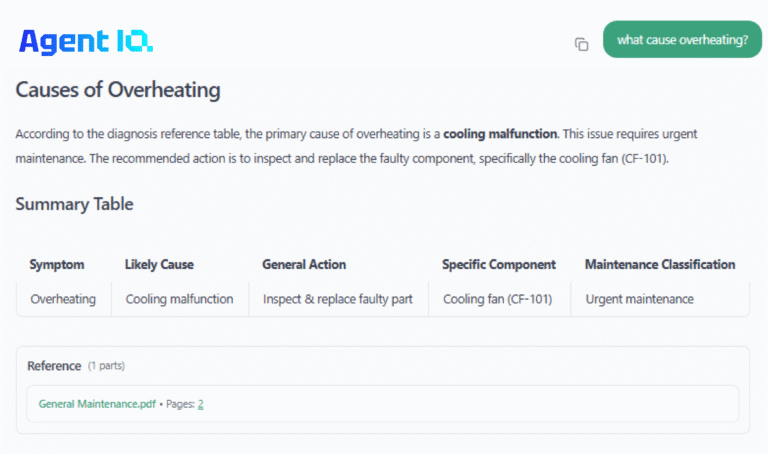Select the 'Cooling fan (CF-101)' table cell

[x=499, y=299]
